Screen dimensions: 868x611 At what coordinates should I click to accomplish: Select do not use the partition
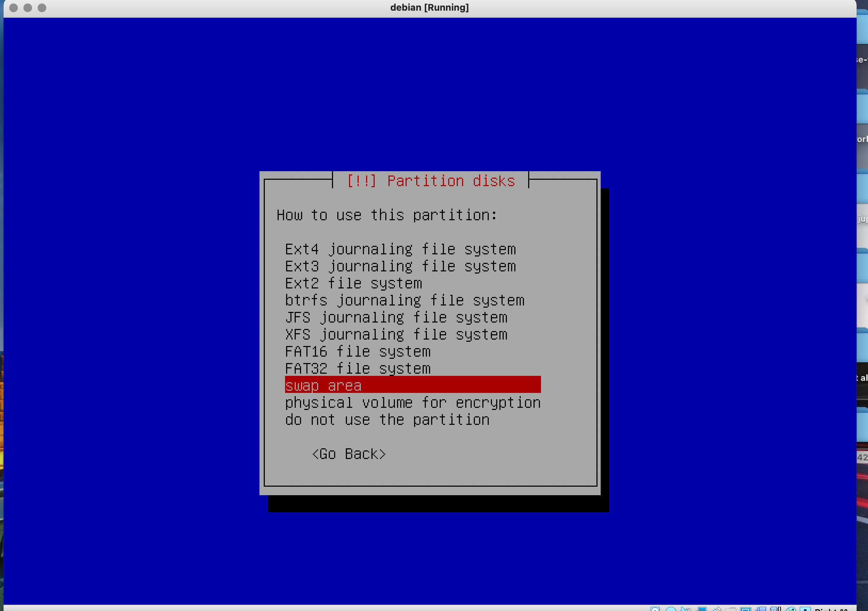(x=387, y=420)
